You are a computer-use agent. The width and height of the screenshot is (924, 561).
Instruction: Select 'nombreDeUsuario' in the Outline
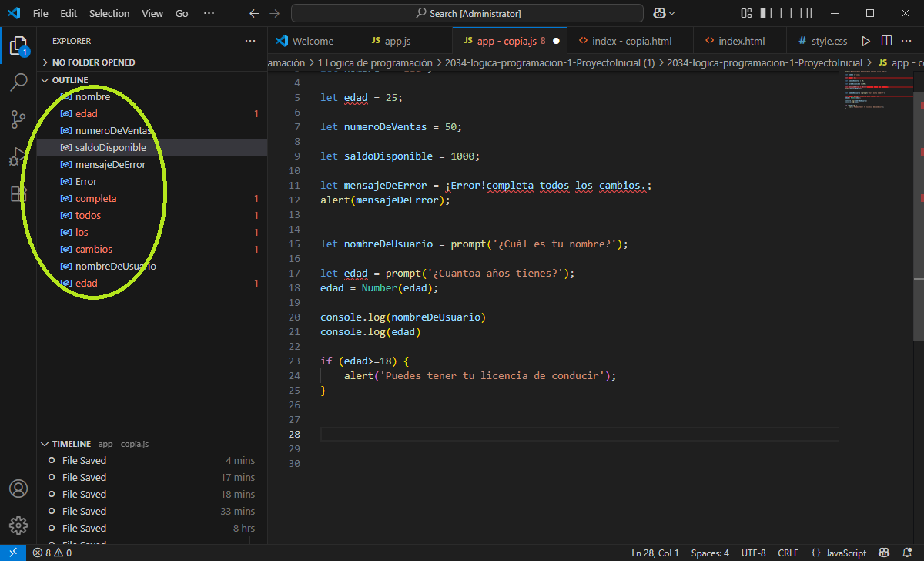pyautogui.click(x=152, y=267)
